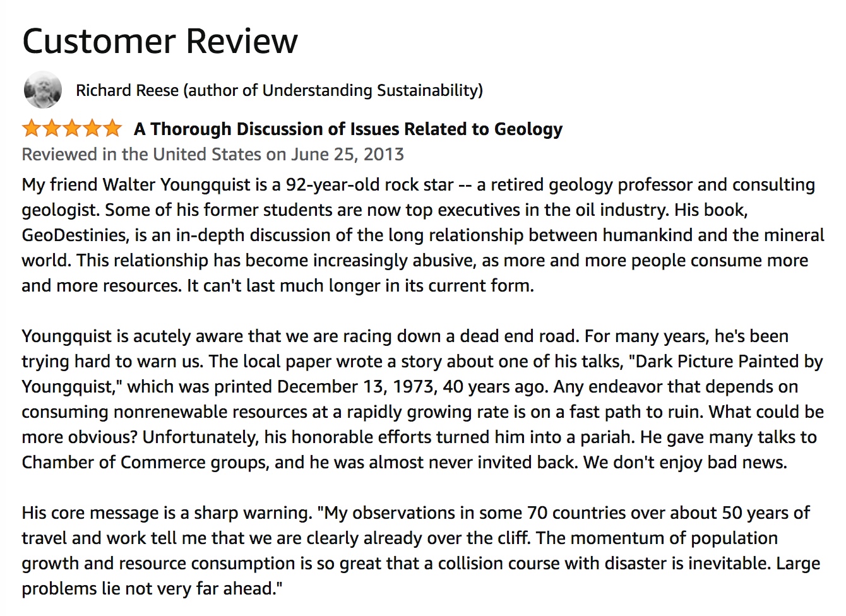Click the sentence 'We don't enjoy bad news.'
Viewport: 846px width, 616px height.
pyautogui.click(x=685, y=462)
